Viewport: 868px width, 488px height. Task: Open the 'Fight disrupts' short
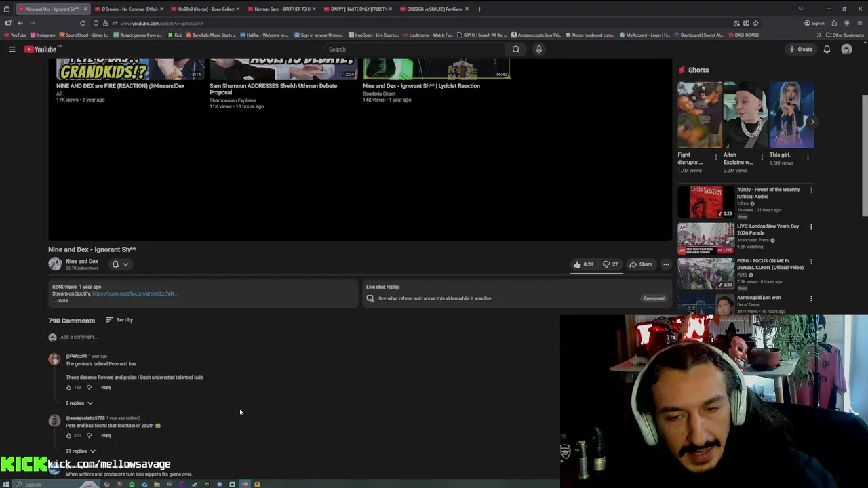700,115
